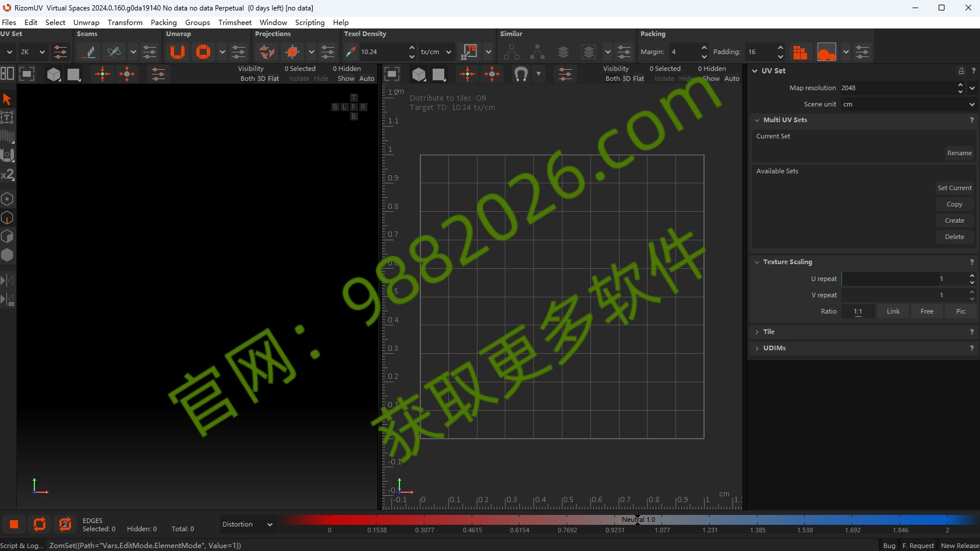Screen dimensions: 980x551
Task: Click the Packing blocks pack icon
Action: [801, 52]
